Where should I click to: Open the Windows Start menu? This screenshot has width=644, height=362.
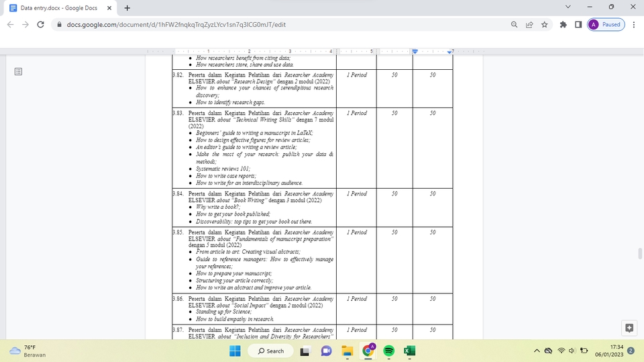(235, 351)
